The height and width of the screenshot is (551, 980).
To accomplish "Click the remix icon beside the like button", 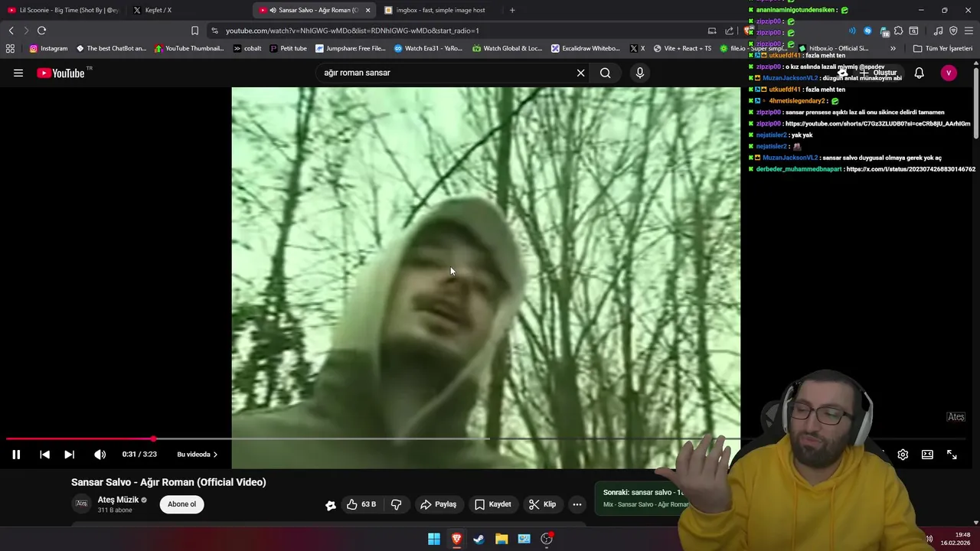I will [x=330, y=505].
